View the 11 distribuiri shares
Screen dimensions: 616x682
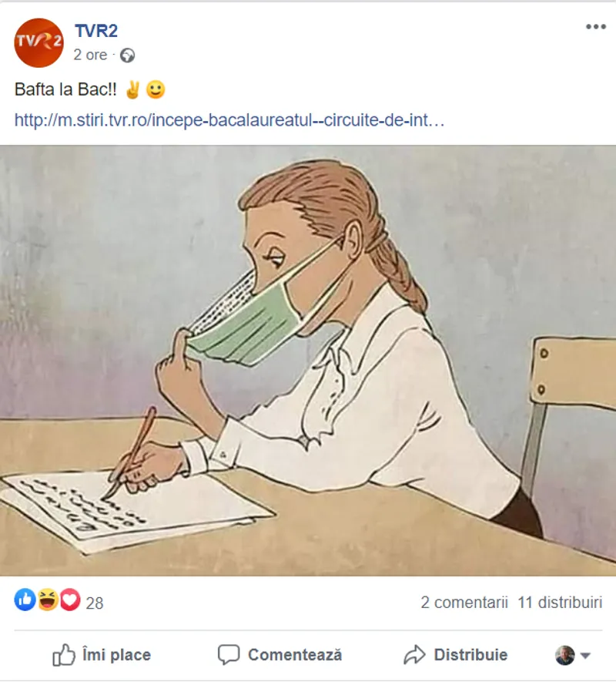click(x=560, y=603)
